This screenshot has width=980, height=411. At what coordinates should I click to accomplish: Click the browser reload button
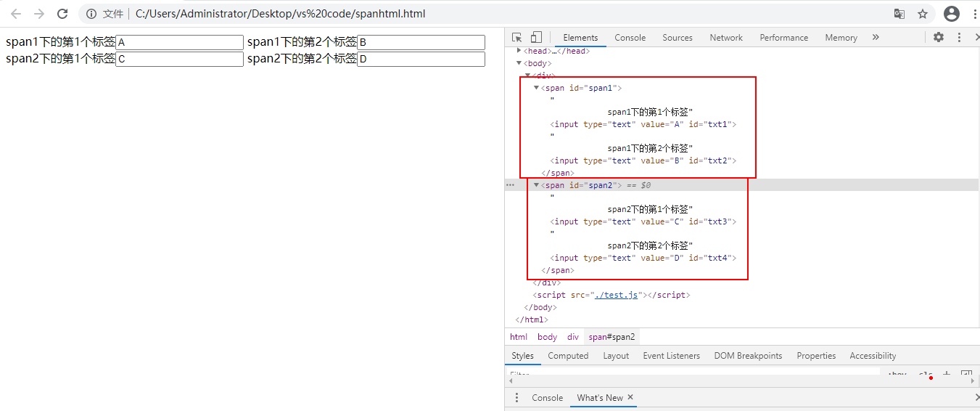[62, 14]
